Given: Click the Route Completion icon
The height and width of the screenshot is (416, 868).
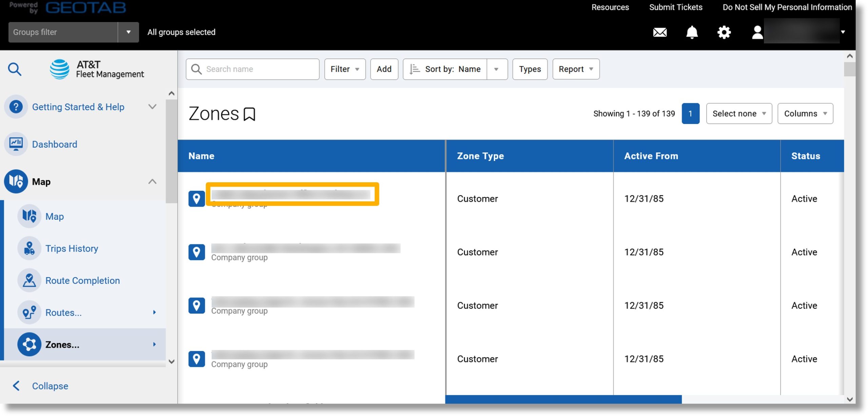Looking at the screenshot, I should 29,280.
